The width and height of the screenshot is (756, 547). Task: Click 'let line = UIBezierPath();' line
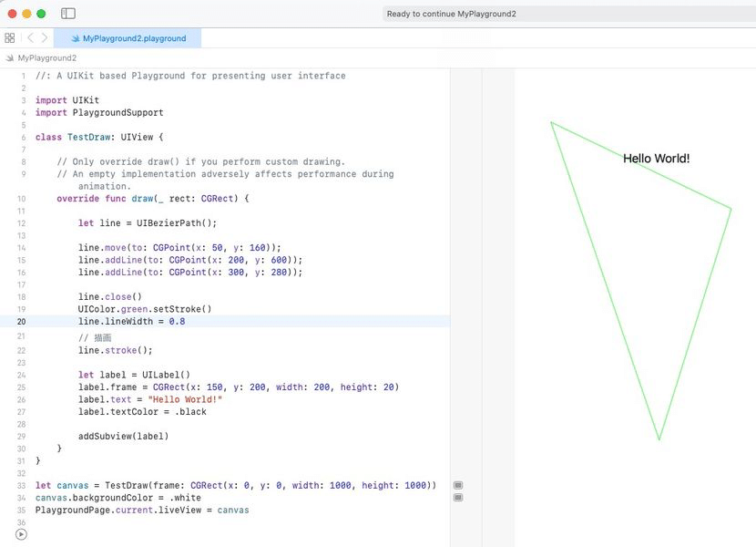(x=148, y=223)
